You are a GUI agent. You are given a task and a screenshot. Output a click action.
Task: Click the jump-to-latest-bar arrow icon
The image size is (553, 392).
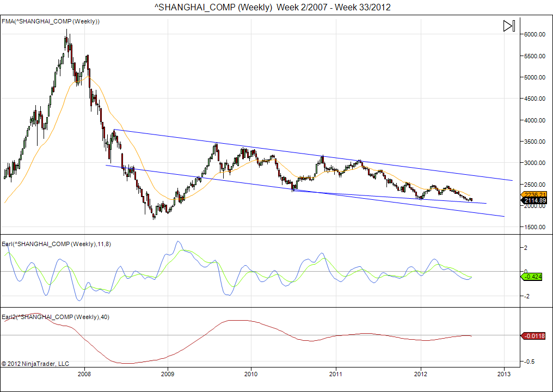coord(508,26)
